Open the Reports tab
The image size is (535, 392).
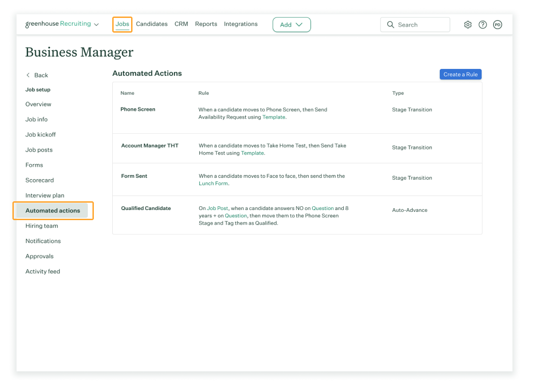(206, 24)
